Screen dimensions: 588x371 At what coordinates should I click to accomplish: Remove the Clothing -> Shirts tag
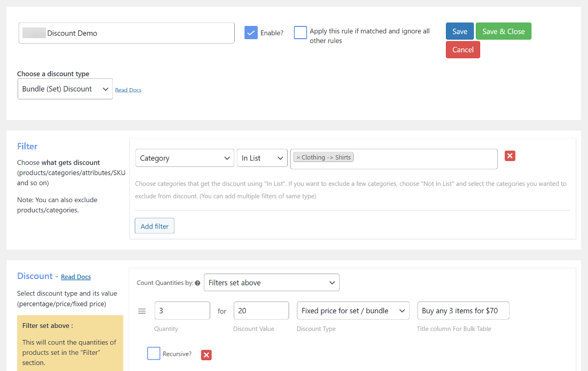pyautogui.click(x=298, y=158)
